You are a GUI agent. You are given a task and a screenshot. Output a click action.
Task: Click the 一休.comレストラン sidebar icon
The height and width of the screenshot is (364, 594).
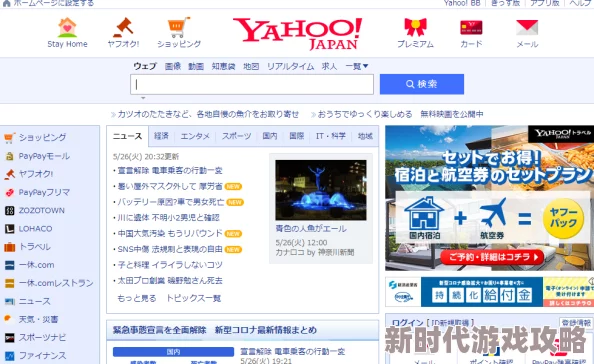click(x=9, y=283)
